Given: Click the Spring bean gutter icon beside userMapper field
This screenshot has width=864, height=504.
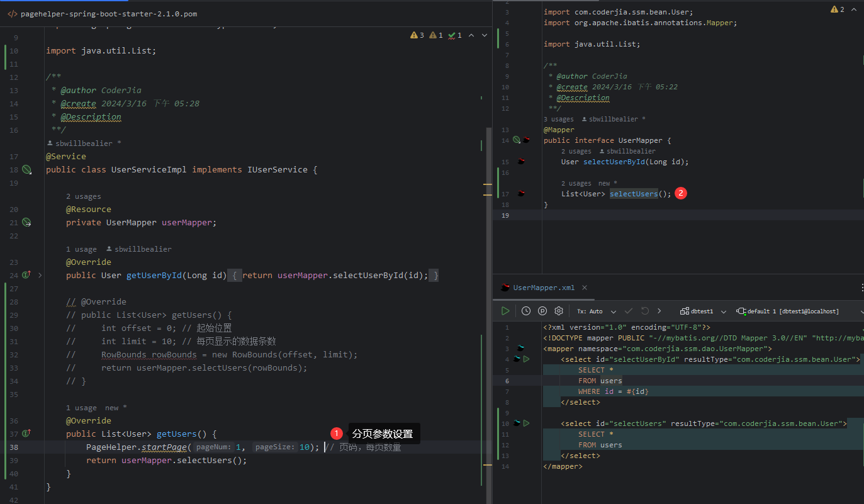Looking at the screenshot, I should point(26,222).
